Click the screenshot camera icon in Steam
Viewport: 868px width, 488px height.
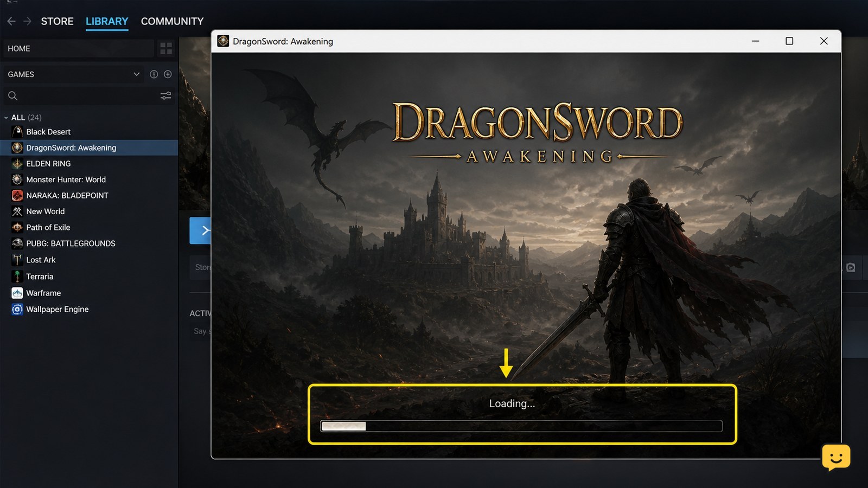(851, 267)
